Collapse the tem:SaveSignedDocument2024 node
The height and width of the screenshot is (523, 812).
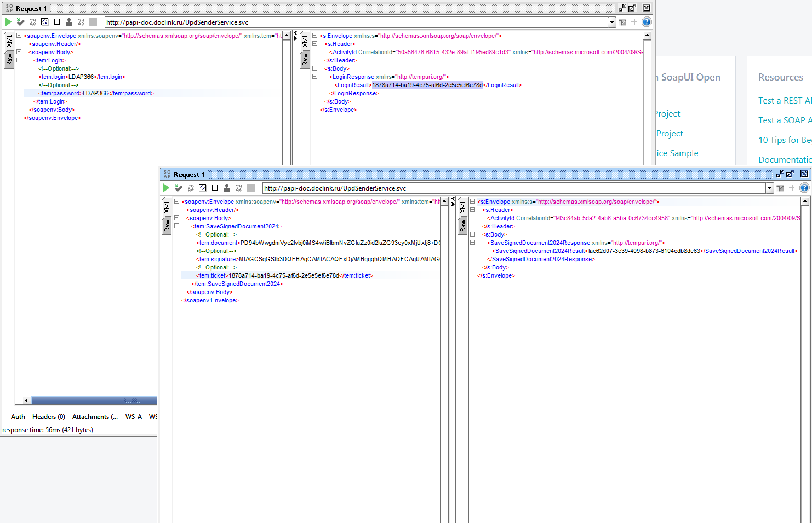(176, 226)
